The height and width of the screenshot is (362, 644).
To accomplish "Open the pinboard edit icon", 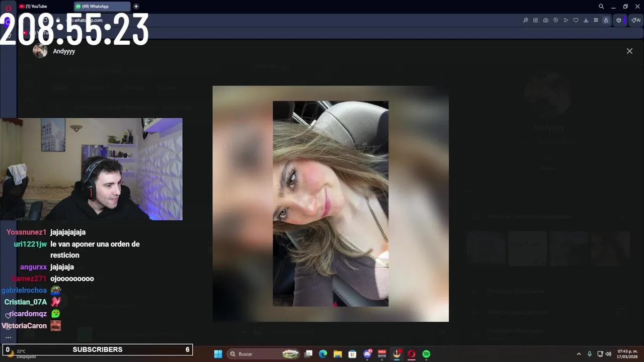I will [x=536, y=20].
